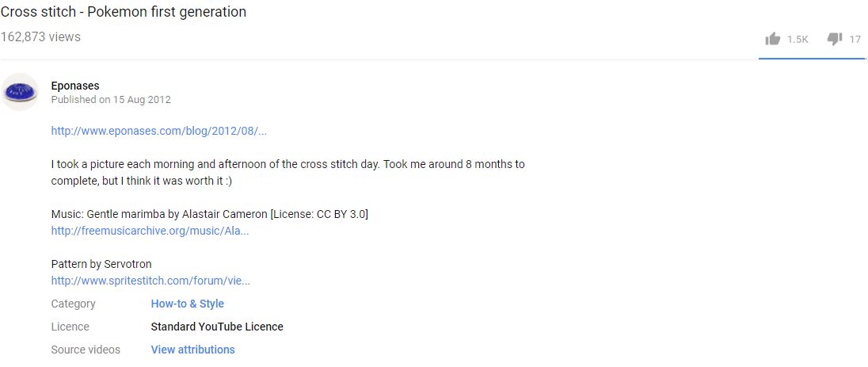Click View attributions link
The image size is (868, 367).
(192, 350)
